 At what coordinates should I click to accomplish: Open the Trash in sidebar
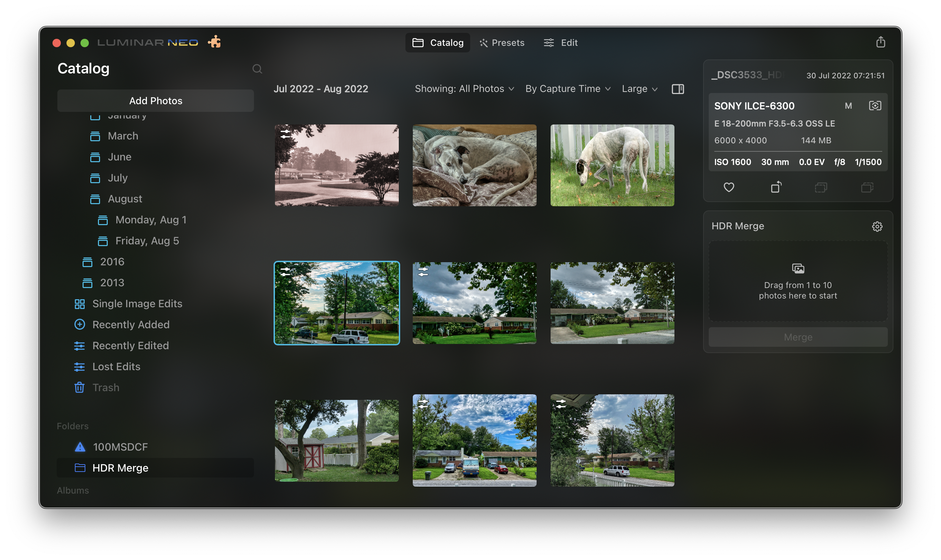(105, 388)
